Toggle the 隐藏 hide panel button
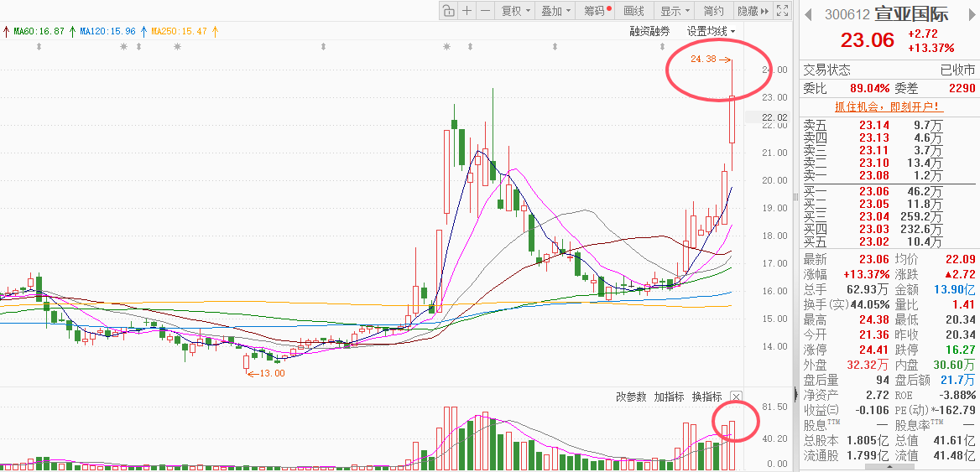 751,11
